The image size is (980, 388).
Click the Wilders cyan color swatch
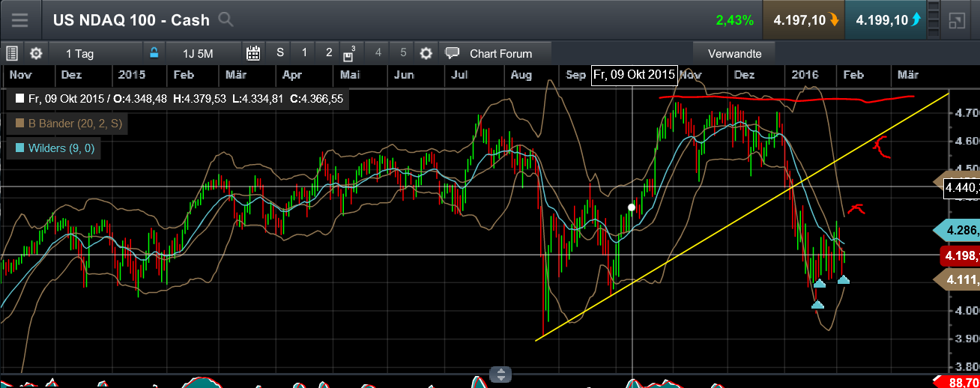point(18,148)
